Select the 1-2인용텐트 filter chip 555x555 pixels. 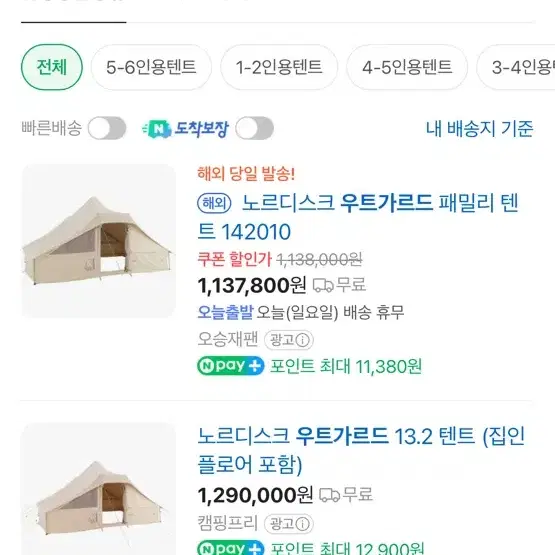point(279,67)
